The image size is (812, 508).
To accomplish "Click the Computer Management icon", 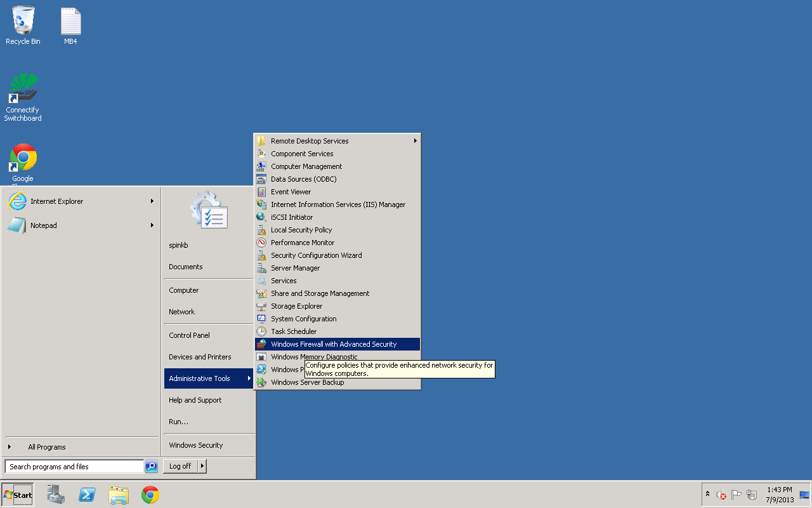I will click(261, 166).
